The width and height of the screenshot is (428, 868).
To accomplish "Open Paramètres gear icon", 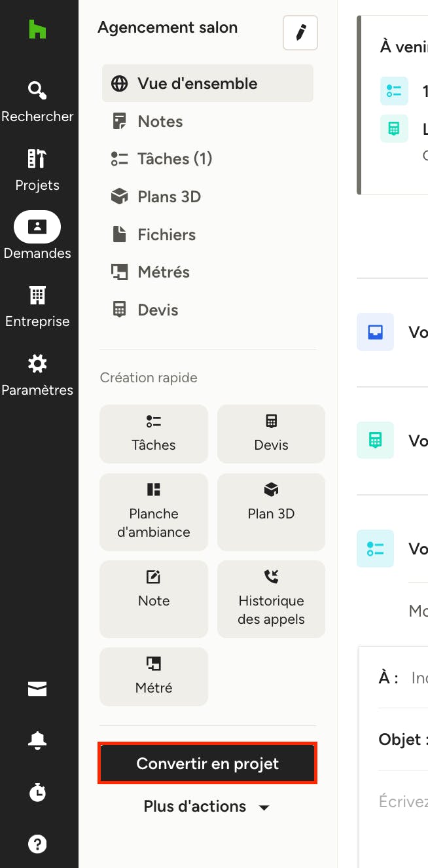I will (x=37, y=363).
